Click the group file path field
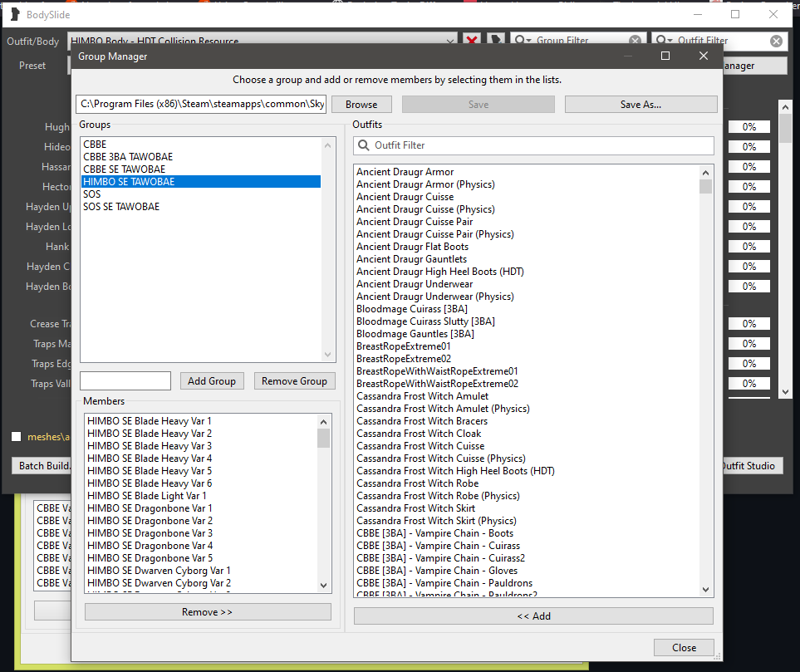Image resolution: width=800 pixels, height=672 pixels. 201,104
